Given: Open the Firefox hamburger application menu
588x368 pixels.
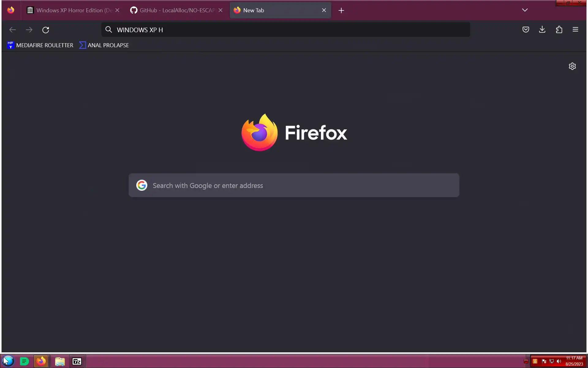Looking at the screenshot, I should 575,30.
